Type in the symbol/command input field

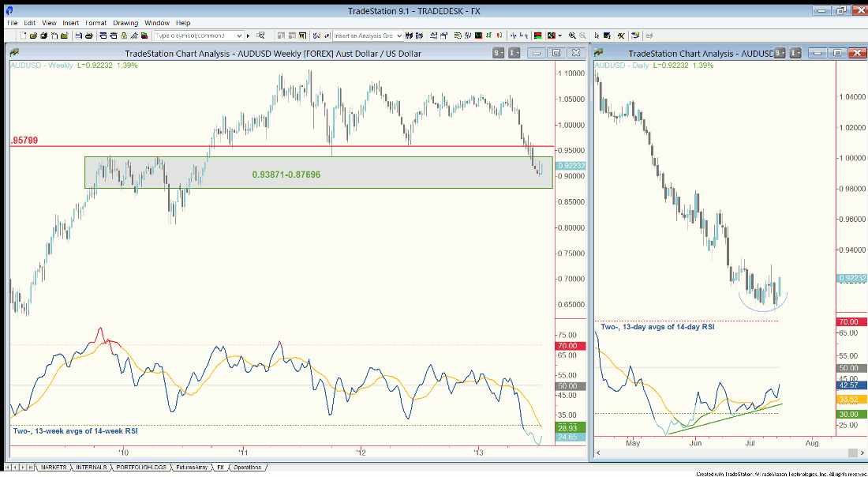click(193, 36)
